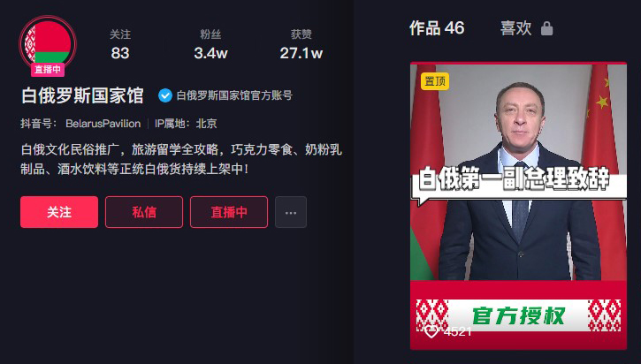
Task: Switch to the 作品 46 tab
Action: tap(437, 28)
